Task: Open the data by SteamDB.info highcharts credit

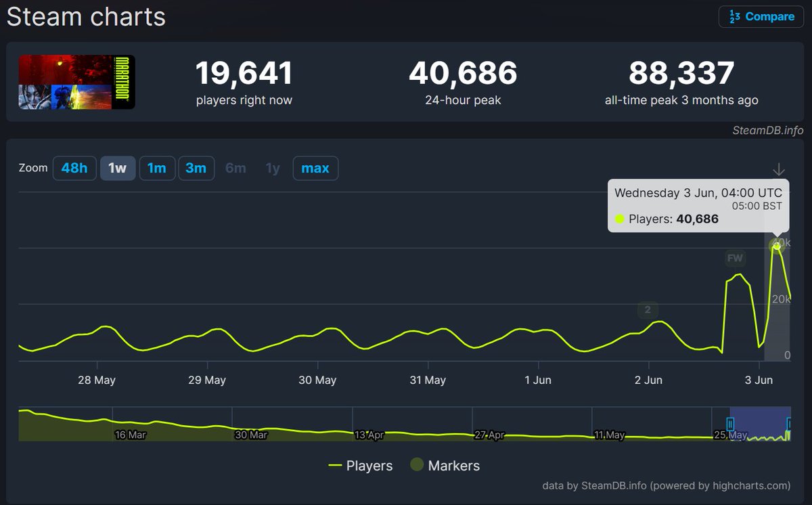Action: click(667, 485)
